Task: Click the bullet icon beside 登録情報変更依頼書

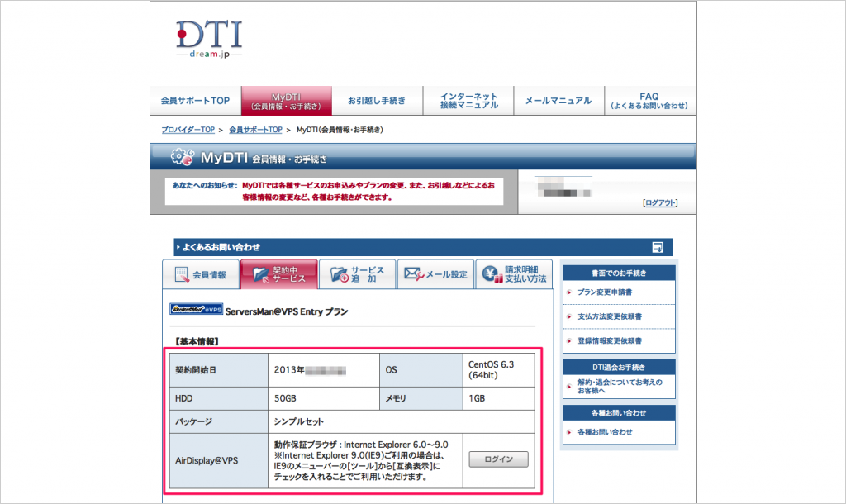Action: click(x=569, y=340)
